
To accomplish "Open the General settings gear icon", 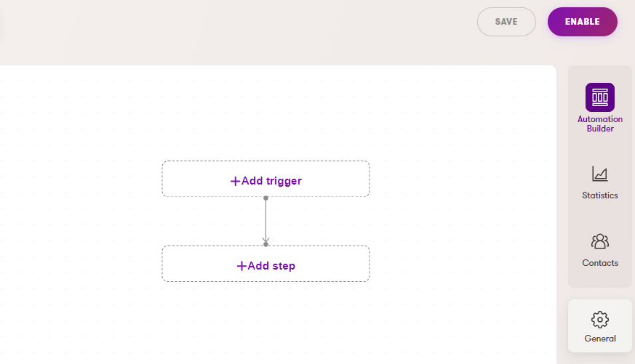I will pyautogui.click(x=599, y=320).
